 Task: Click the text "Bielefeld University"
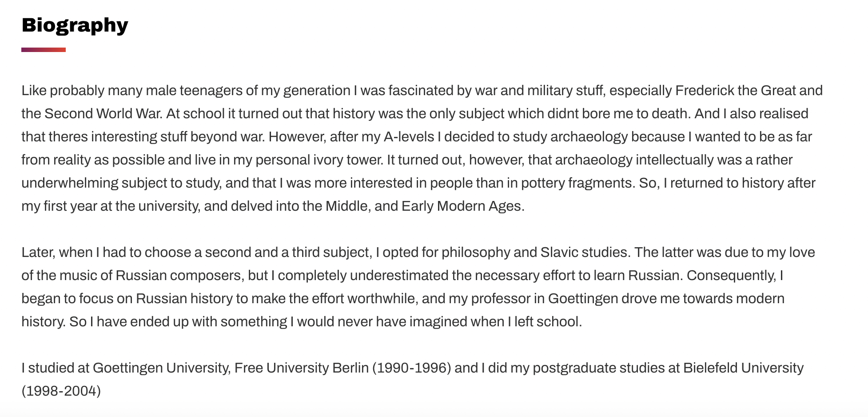[x=743, y=368]
